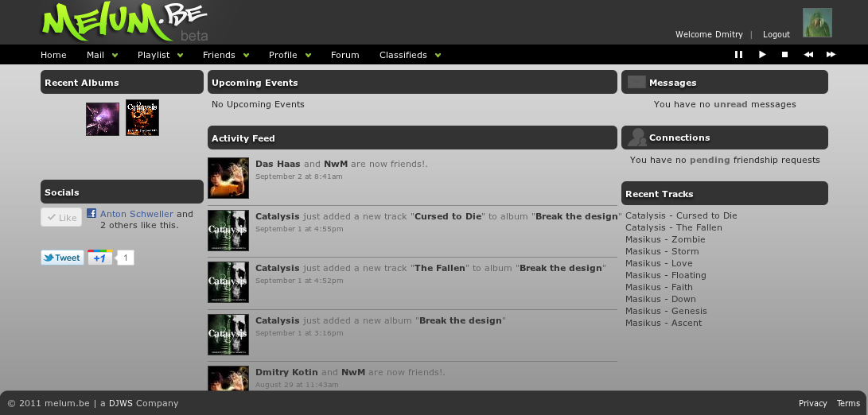The width and height of the screenshot is (868, 415).
Task: Open the Privacy link in the footer
Action: point(812,403)
